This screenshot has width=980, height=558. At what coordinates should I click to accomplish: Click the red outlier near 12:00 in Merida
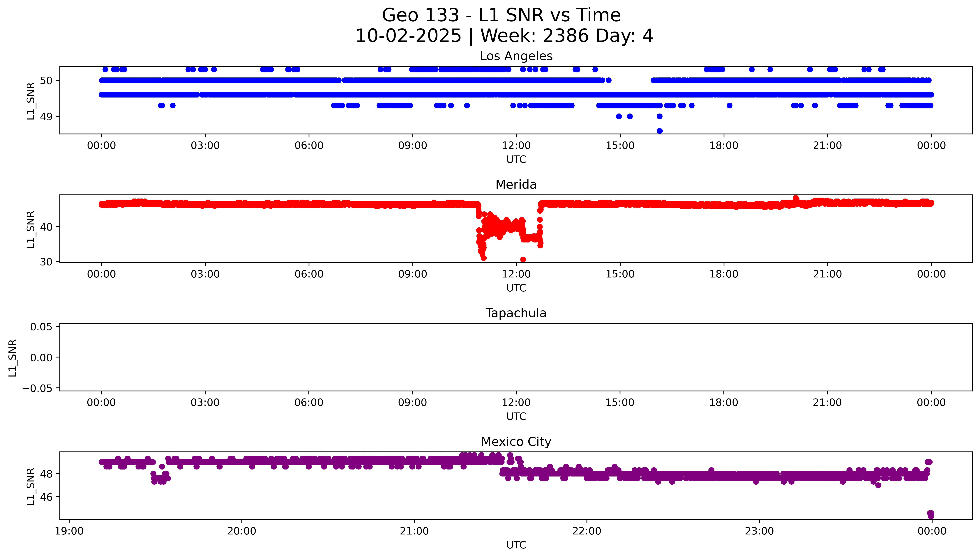pyautogui.click(x=523, y=259)
